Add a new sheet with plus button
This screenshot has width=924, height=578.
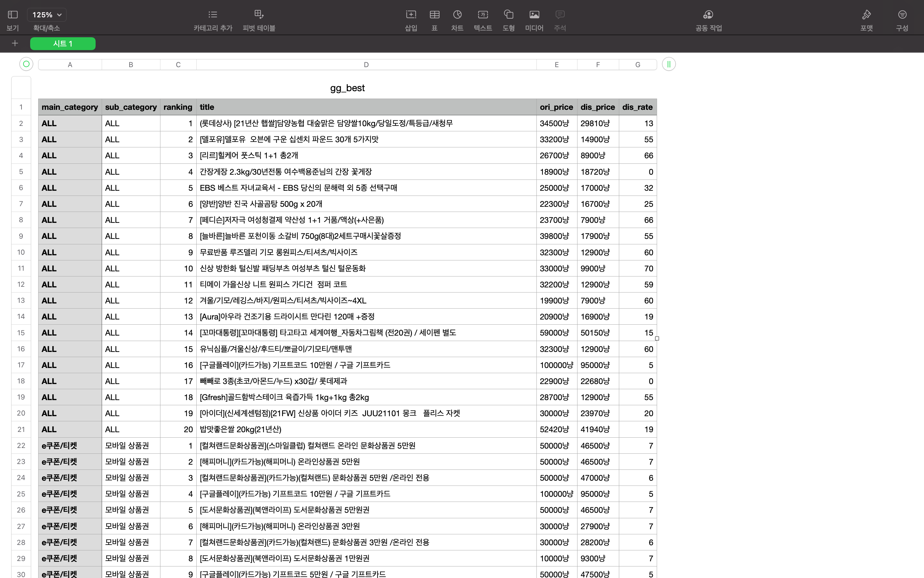[x=15, y=43]
